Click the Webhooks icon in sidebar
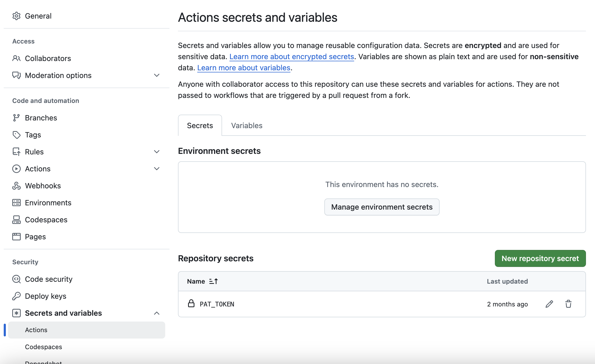Viewport: 595px width, 364px height. point(16,186)
